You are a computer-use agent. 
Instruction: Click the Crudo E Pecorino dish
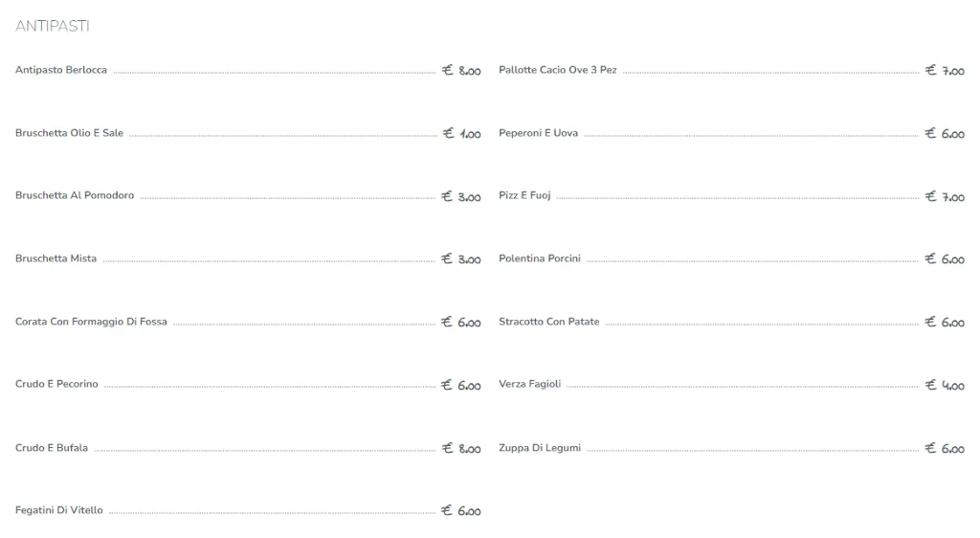56,384
